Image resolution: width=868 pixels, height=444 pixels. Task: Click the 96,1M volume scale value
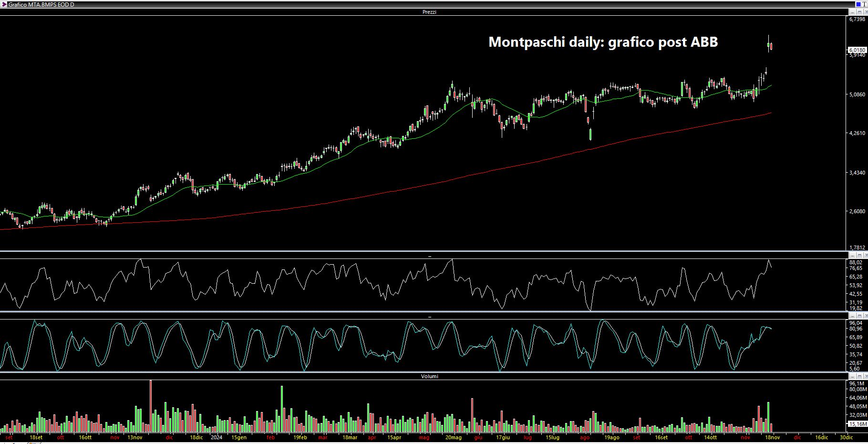coord(857,383)
